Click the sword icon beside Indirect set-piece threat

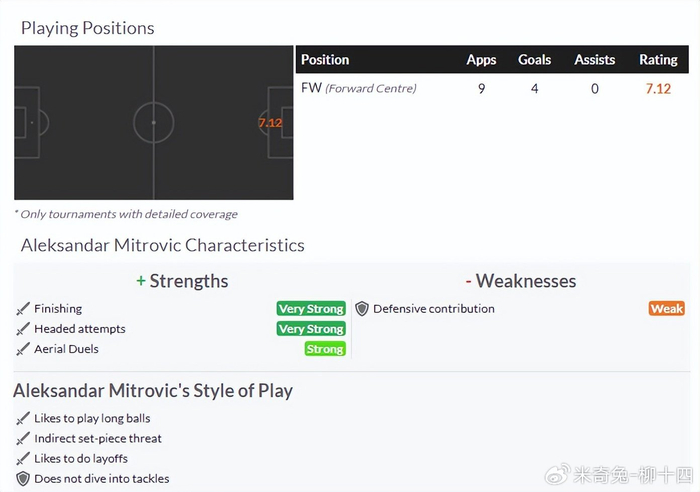click(23, 438)
